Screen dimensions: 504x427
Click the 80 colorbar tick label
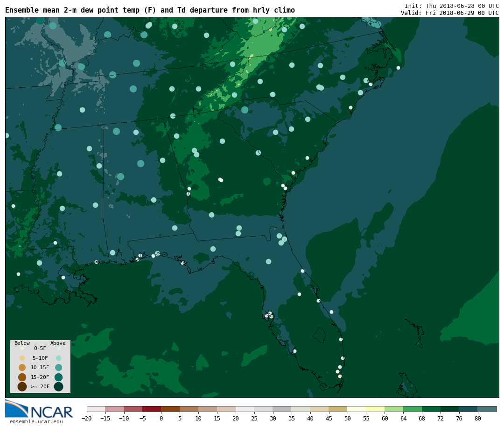coord(478,418)
